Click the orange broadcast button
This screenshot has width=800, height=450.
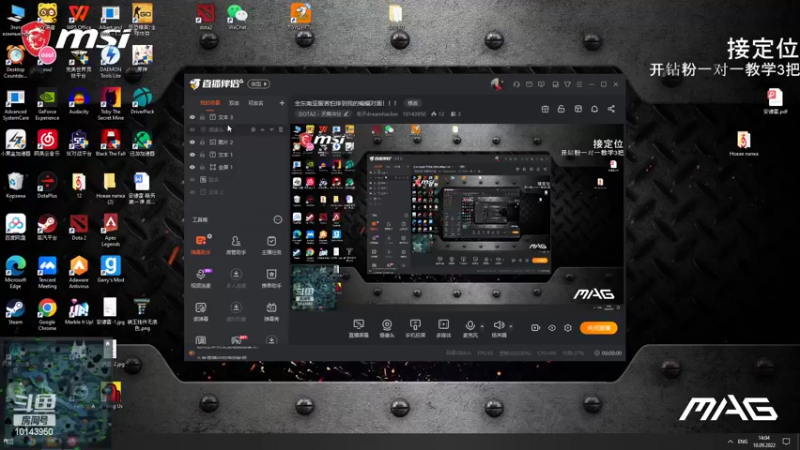pyautogui.click(x=598, y=328)
